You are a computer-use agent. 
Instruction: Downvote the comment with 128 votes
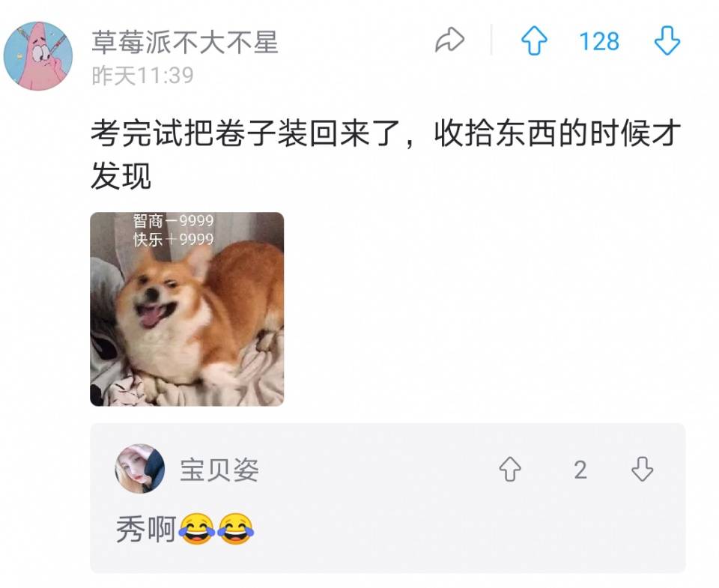tap(667, 40)
